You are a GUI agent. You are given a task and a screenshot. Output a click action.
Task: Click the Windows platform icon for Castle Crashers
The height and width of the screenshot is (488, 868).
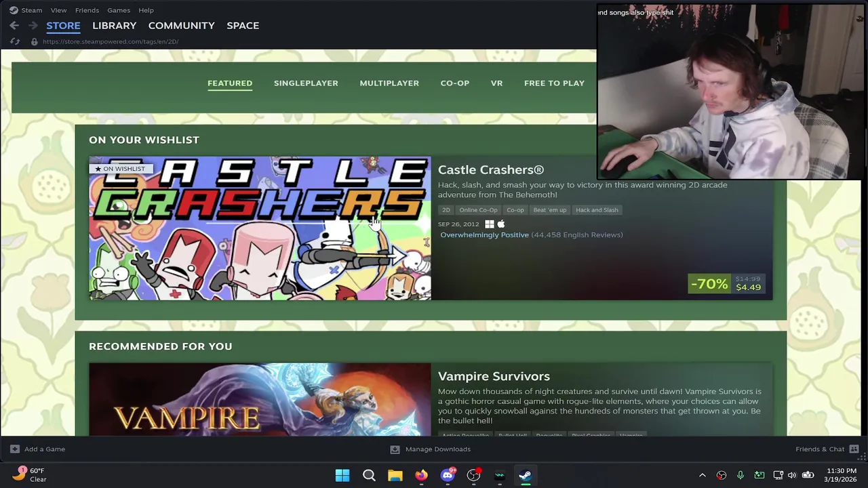(x=490, y=224)
